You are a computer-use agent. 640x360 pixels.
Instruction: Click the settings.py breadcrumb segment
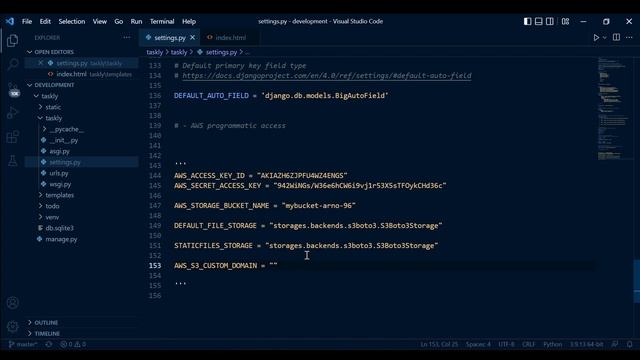point(221,52)
